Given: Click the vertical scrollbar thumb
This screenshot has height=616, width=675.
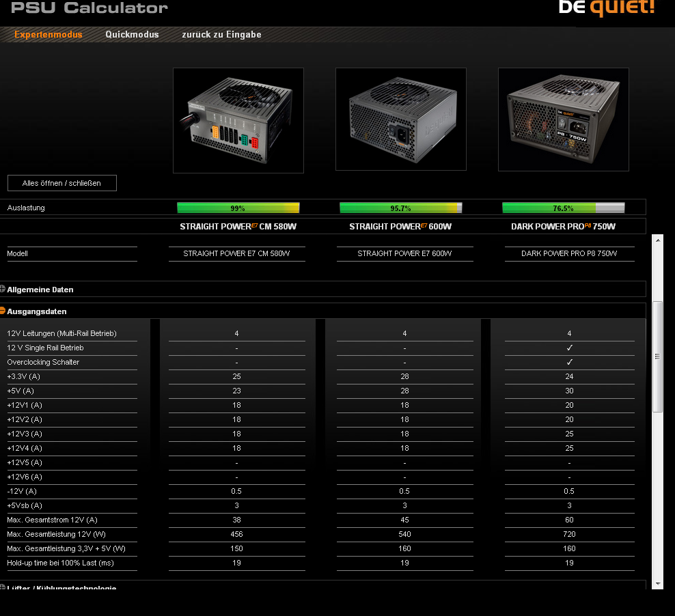Looking at the screenshot, I should (657, 356).
